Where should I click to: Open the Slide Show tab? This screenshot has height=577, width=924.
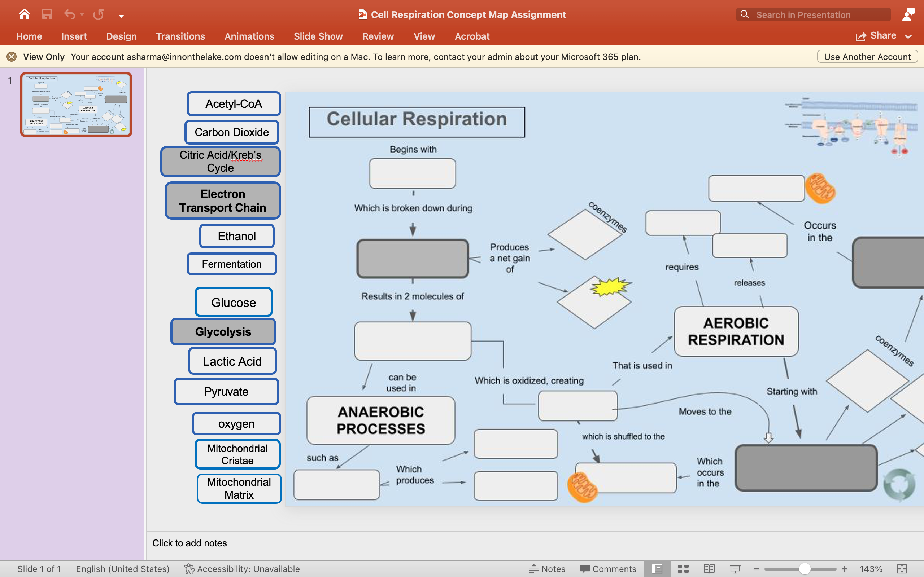pyautogui.click(x=318, y=36)
